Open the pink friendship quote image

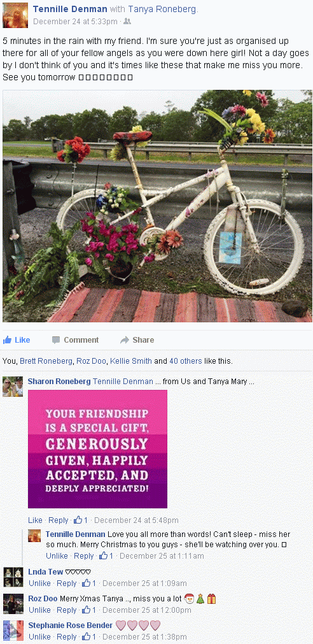coord(97,449)
